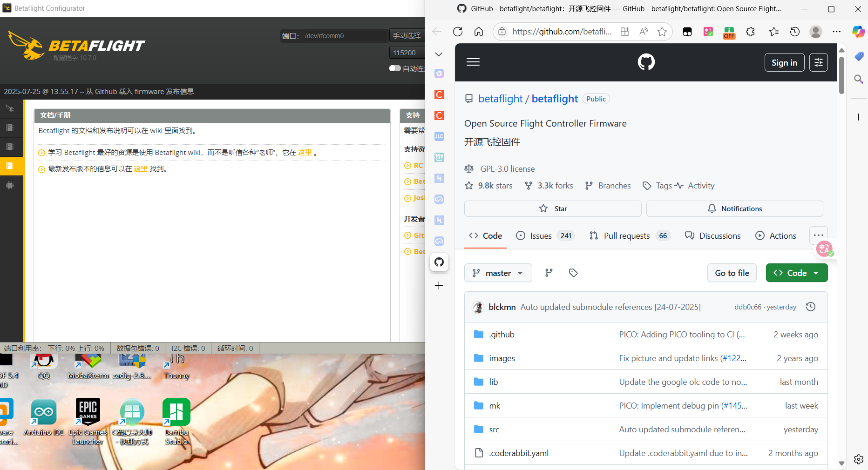Click the GitHub Octocat logo in header

pos(646,62)
